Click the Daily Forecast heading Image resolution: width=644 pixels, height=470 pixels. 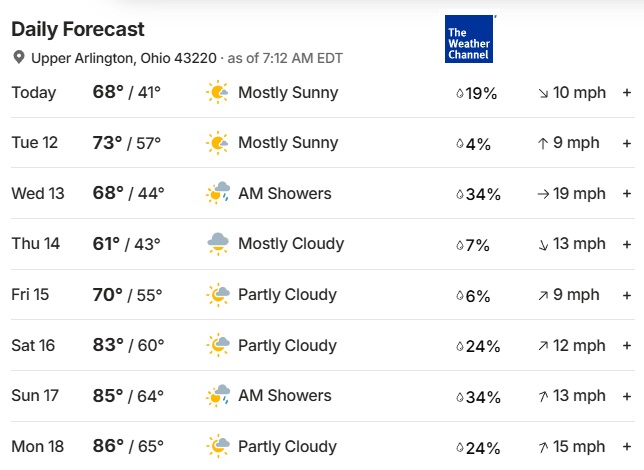point(78,30)
